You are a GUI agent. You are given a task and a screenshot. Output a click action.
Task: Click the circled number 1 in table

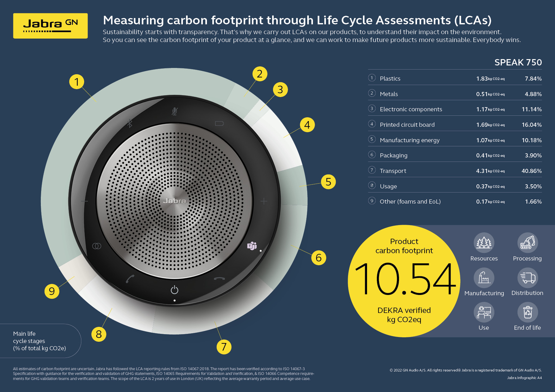372,78
